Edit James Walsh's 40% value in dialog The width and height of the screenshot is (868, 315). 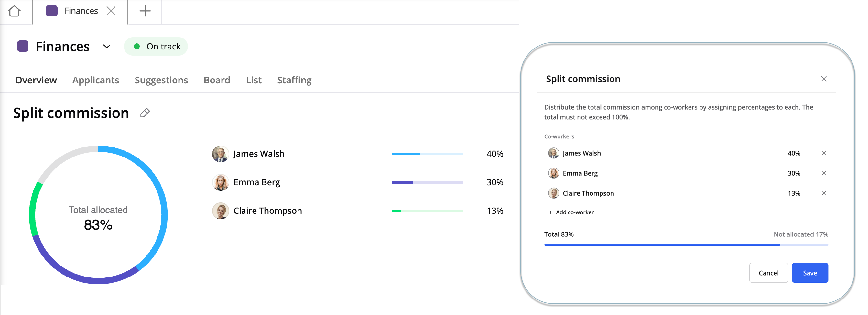[794, 153]
